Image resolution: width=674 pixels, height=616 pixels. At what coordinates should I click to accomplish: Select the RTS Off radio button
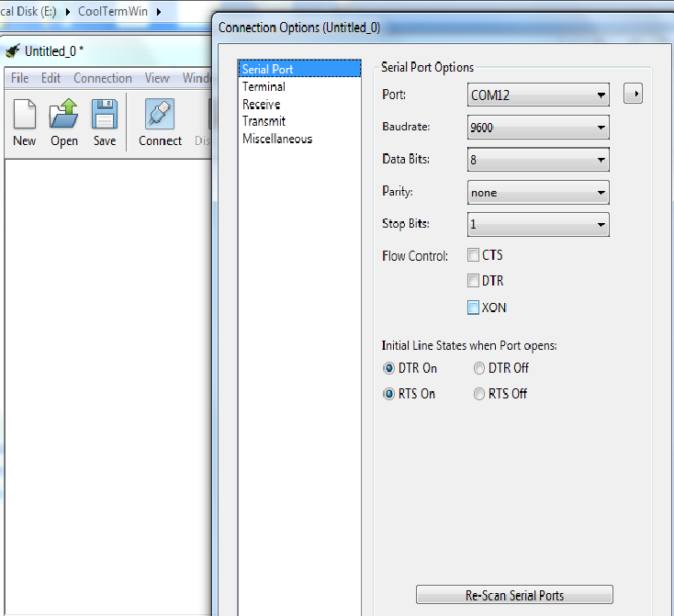tap(479, 394)
